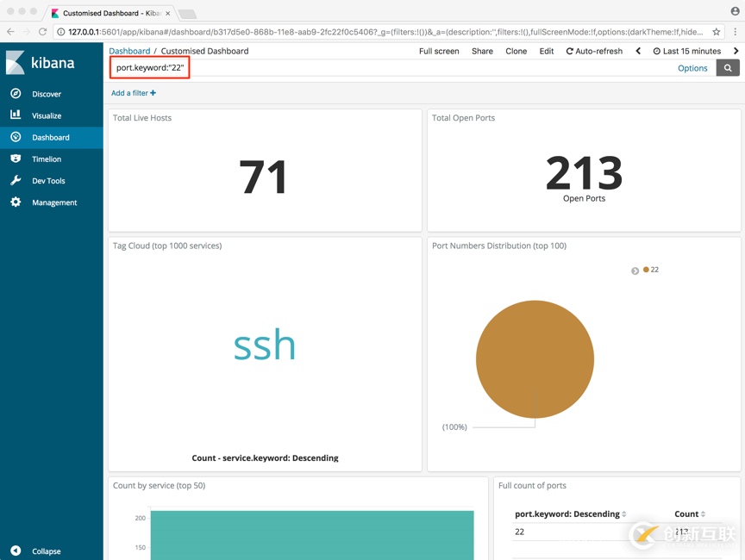Viewport: 745px width, 560px height.
Task: Click the search magnifier button
Action: [x=728, y=68]
